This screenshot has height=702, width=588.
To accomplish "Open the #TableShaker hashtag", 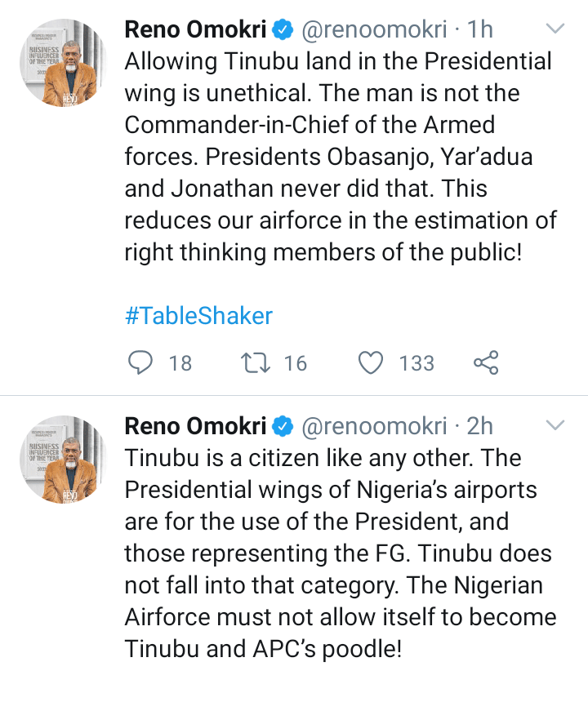I will [x=198, y=316].
